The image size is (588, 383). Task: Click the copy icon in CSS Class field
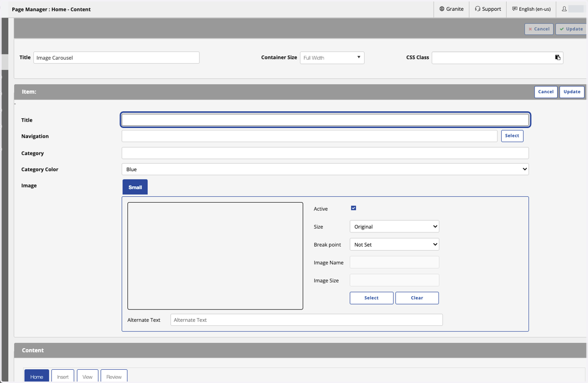(558, 57)
